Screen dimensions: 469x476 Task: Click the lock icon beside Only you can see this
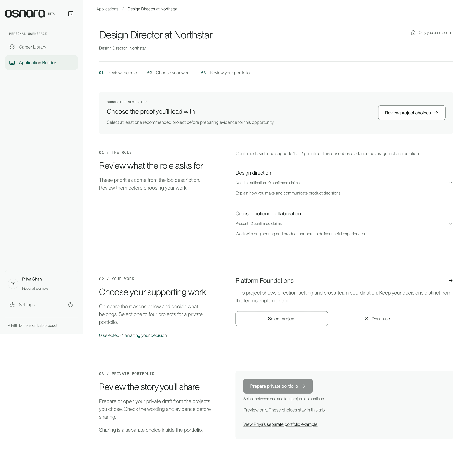click(x=413, y=33)
